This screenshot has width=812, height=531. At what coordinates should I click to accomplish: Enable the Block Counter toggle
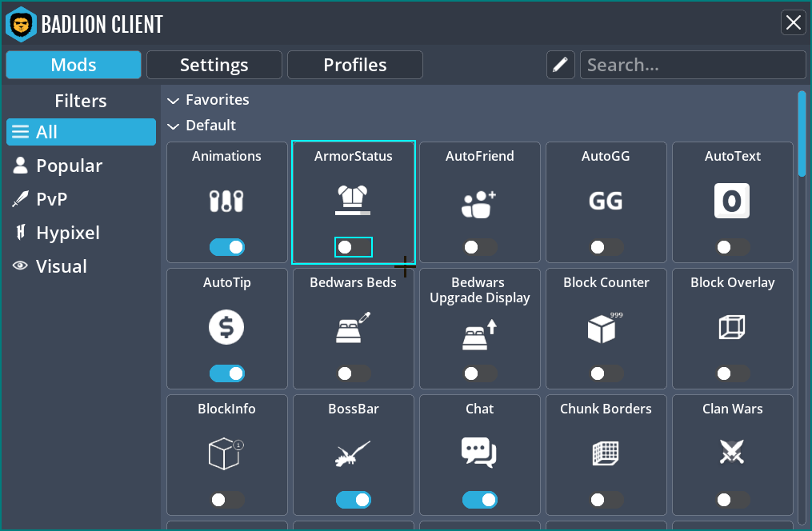tap(606, 373)
